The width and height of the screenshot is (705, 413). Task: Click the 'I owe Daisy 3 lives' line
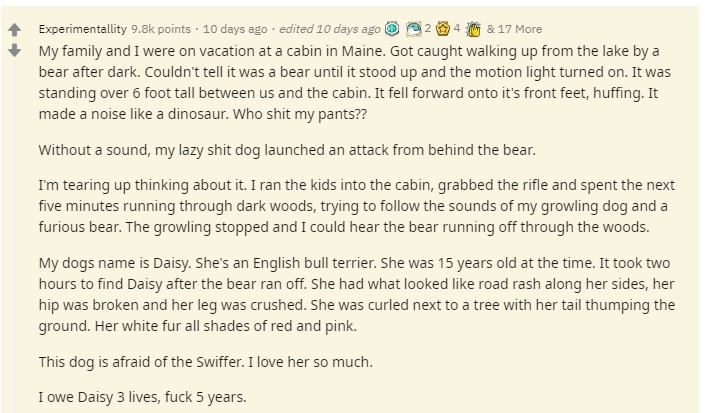tap(143, 397)
